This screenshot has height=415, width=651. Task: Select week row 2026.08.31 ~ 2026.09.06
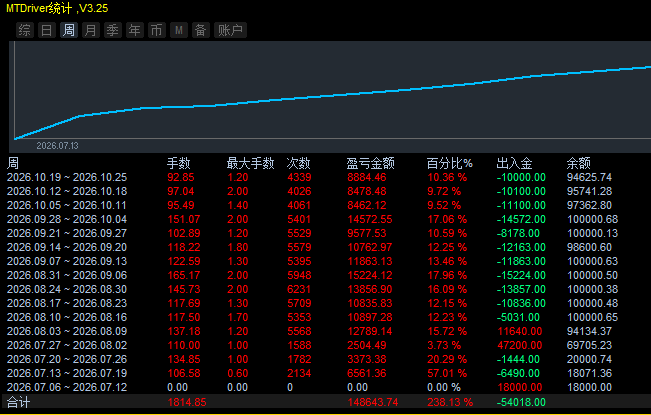(x=326, y=275)
